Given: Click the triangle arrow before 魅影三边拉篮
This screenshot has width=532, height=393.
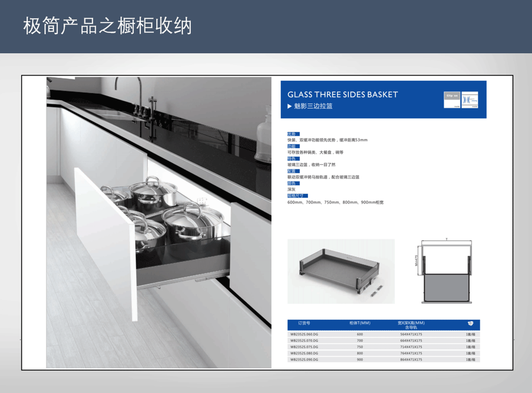Looking at the screenshot, I should click(x=289, y=107).
